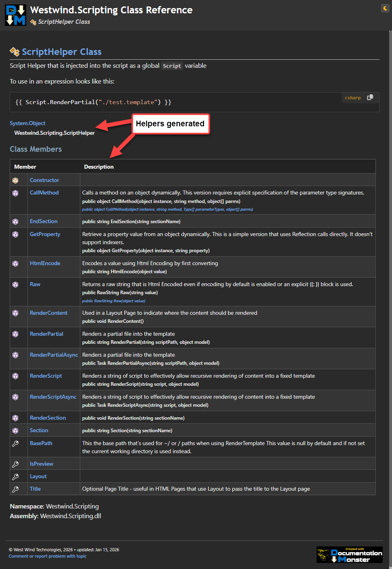Viewport: 392px width, 569px height.
Task: Click the property icon beside Title
Action: click(15, 489)
